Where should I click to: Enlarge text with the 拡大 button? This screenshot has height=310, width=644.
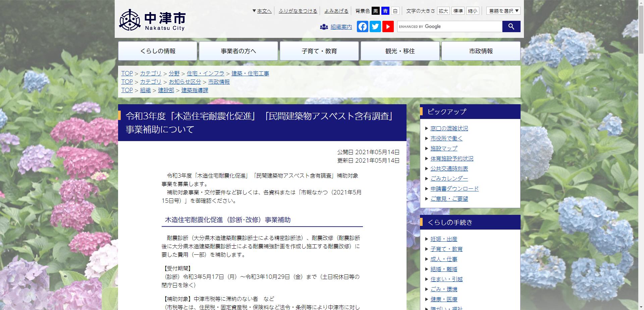click(443, 11)
